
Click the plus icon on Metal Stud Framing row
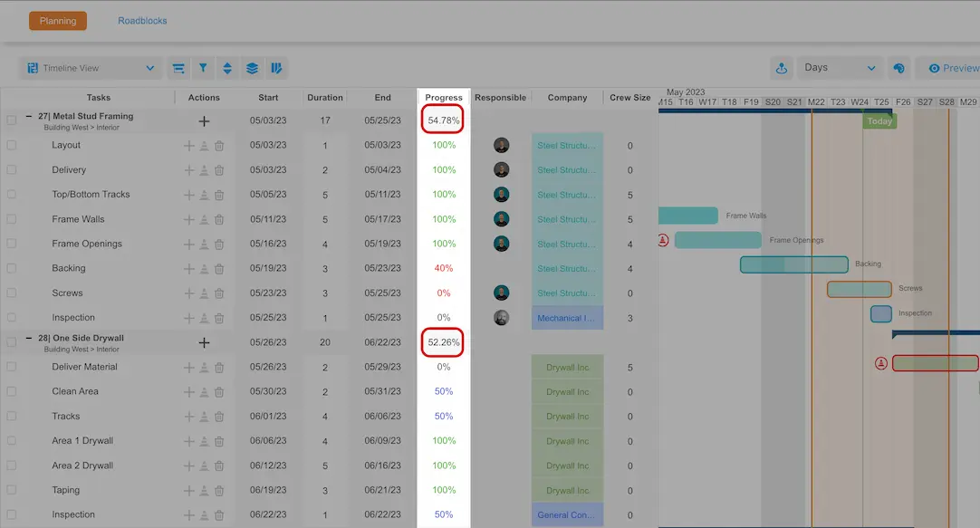pyautogui.click(x=204, y=121)
